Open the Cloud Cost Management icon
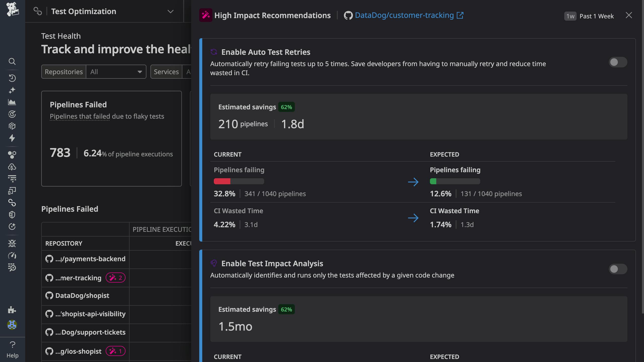 click(12, 167)
